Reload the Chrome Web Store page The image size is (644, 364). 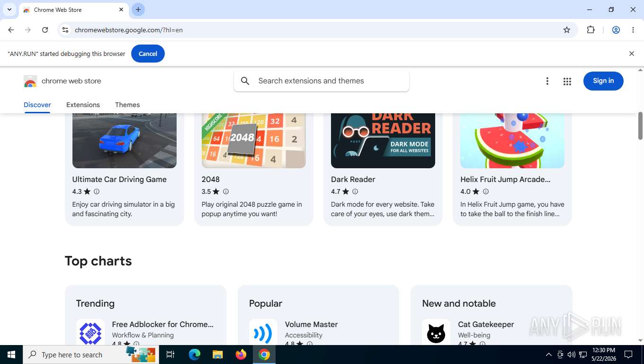pos(45,30)
